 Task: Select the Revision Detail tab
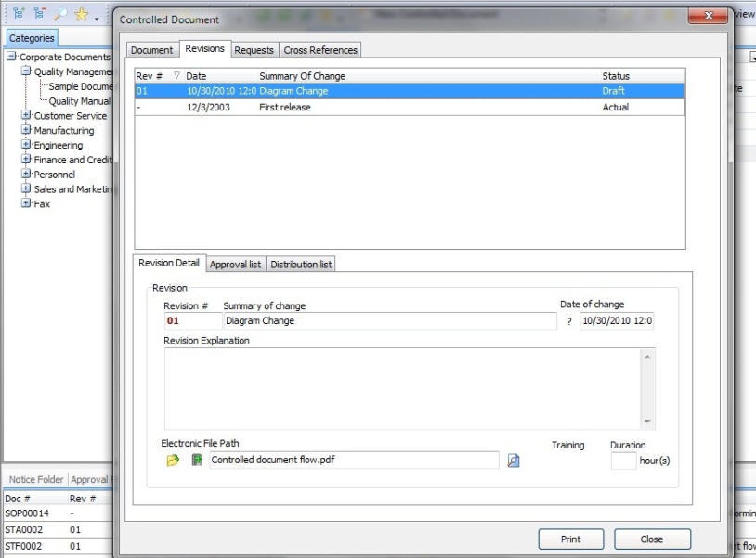point(169,263)
